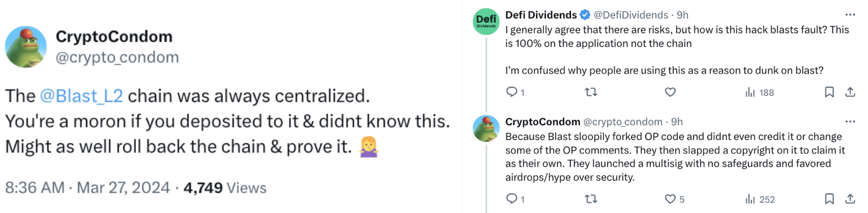868x213 pixels.
Task: Bookmark the Defi Dividends tweet
Action: click(829, 92)
